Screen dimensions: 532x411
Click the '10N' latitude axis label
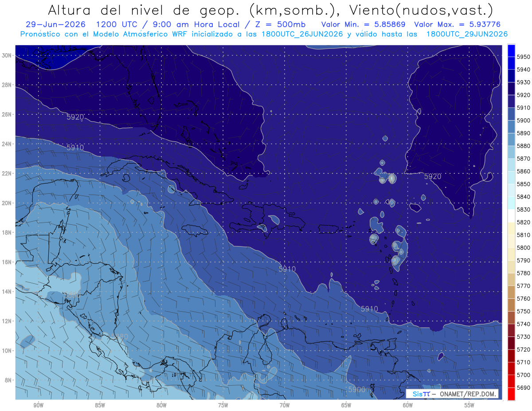tap(7, 351)
